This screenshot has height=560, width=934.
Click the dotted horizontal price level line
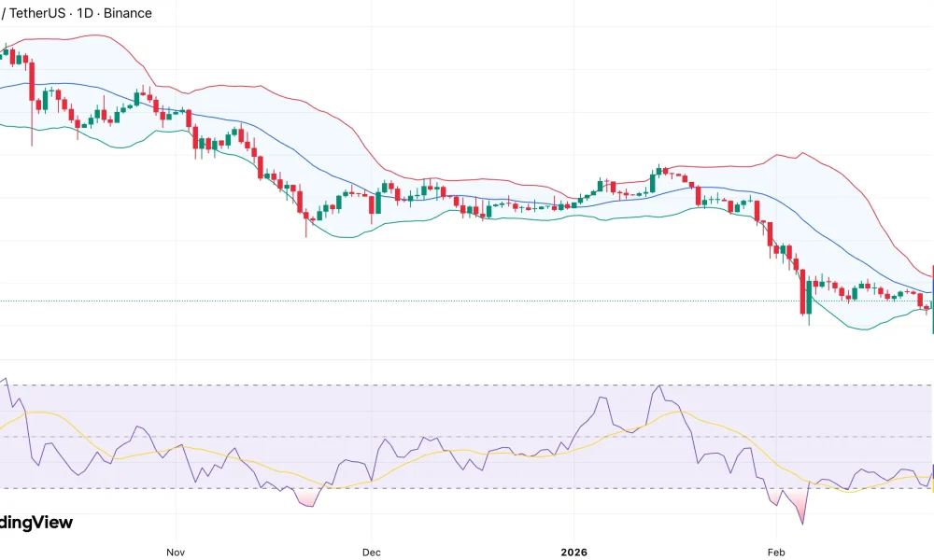[x=280, y=301]
